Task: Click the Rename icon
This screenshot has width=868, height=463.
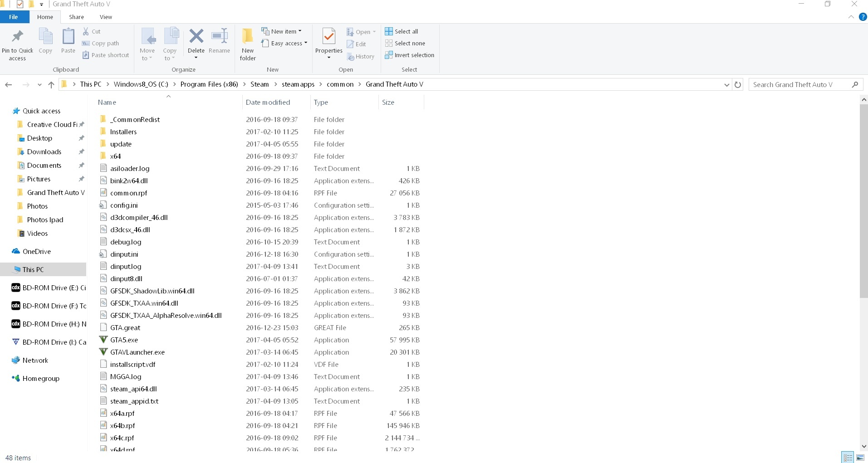Action: [x=220, y=36]
